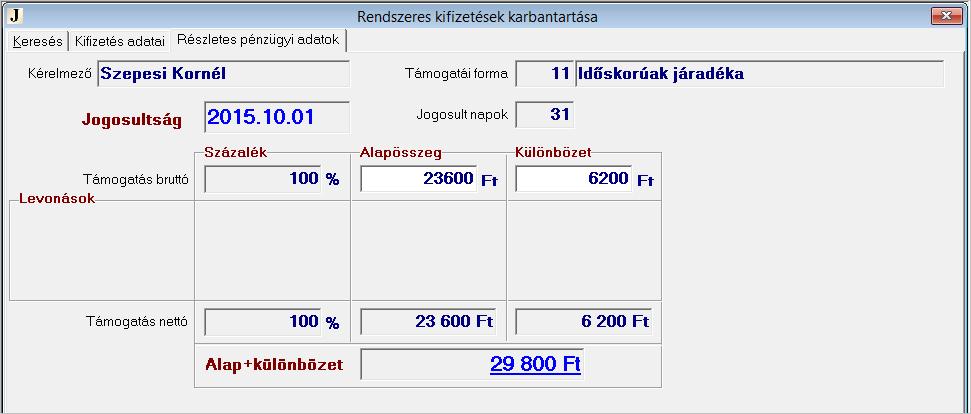Click the Alap+különbözet label
The image size is (971, 414).
point(274,365)
